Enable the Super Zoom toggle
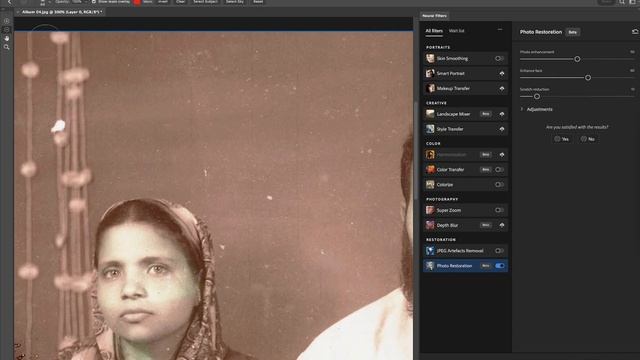The width and height of the screenshot is (640, 360). pos(499,210)
